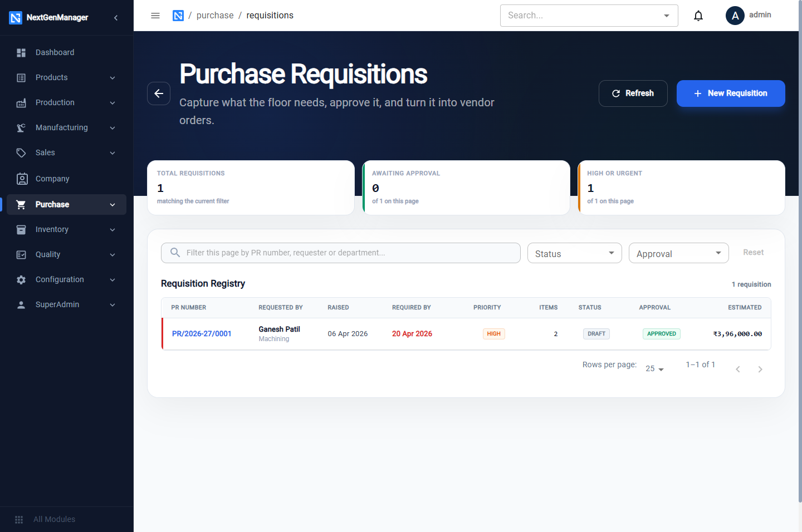Click the Products list icon

[x=21, y=78]
